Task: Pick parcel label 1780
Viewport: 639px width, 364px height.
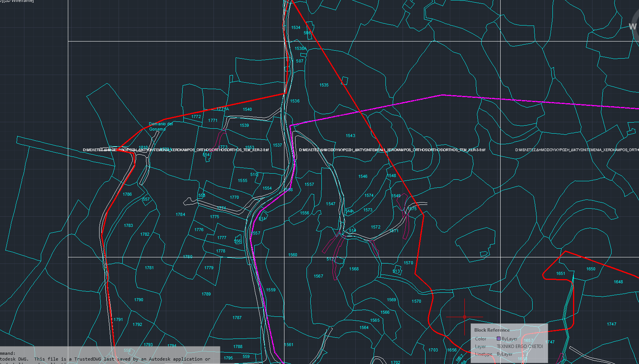Action: coord(188,257)
